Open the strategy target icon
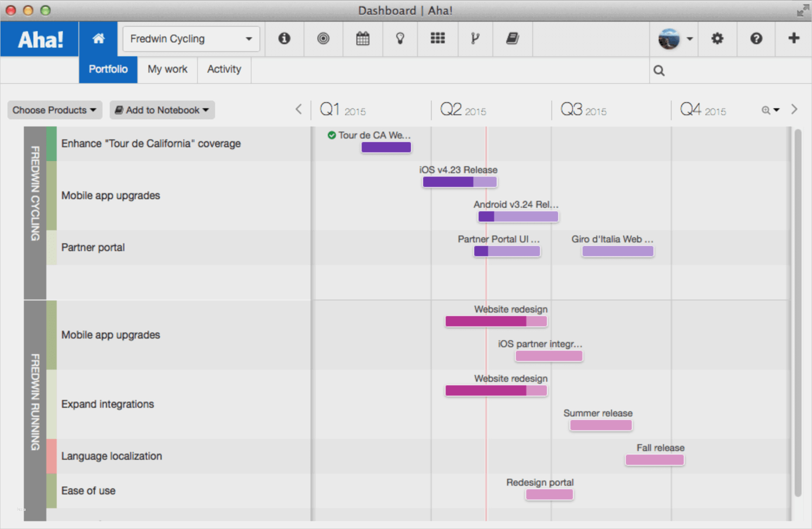This screenshot has width=812, height=529. [x=323, y=39]
